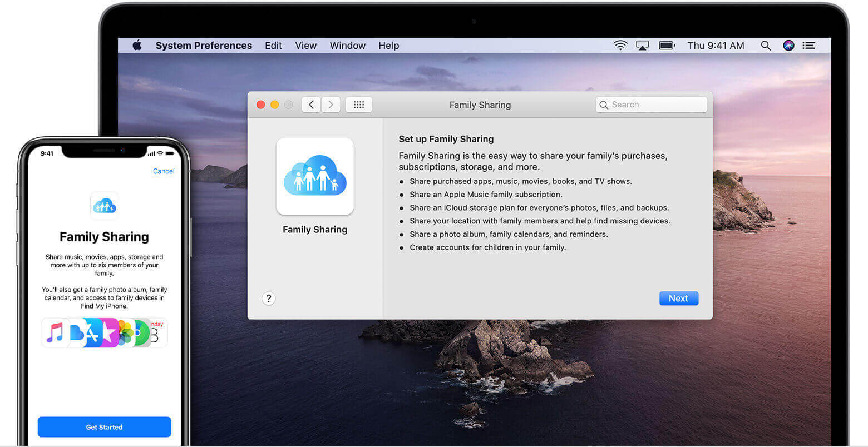The width and height of the screenshot is (868, 447).
Task: Activate the Siri icon
Action: coord(788,46)
